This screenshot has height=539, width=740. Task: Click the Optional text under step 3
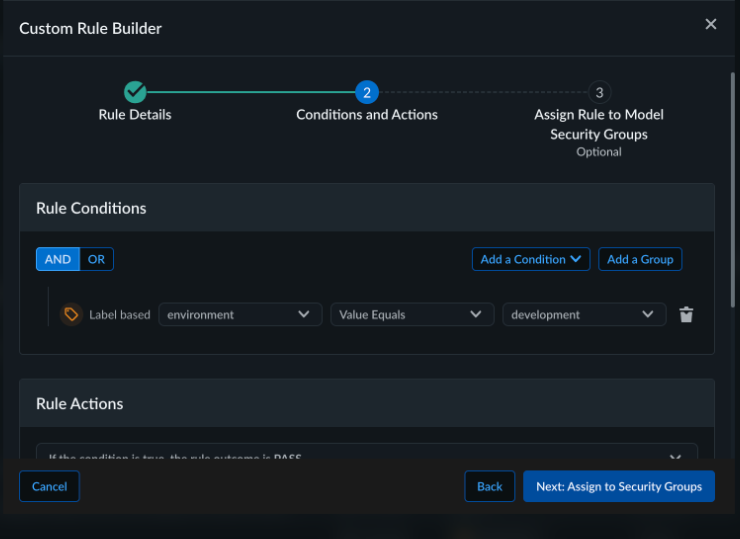(x=599, y=152)
